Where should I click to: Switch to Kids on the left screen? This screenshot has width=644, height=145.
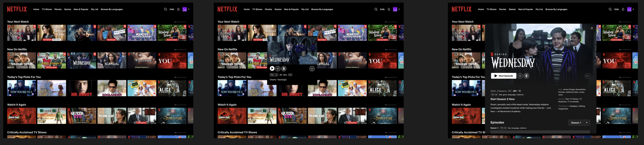point(172,9)
